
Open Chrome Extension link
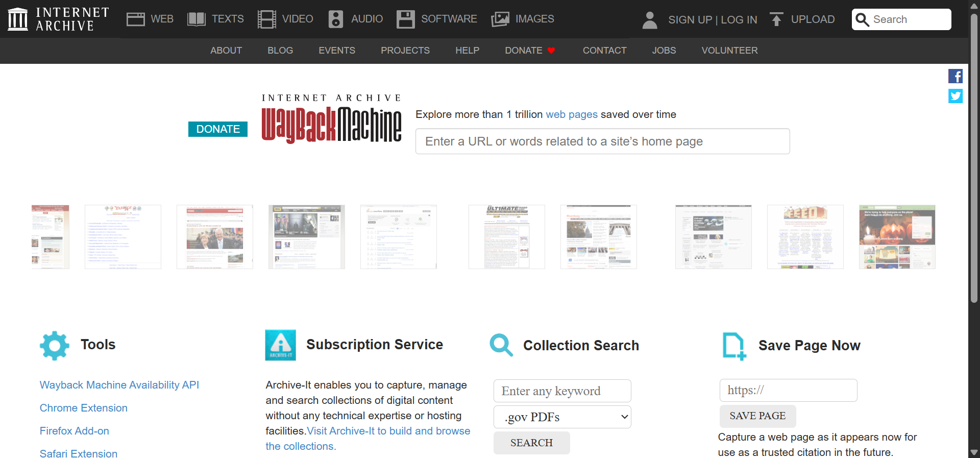tap(84, 408)
